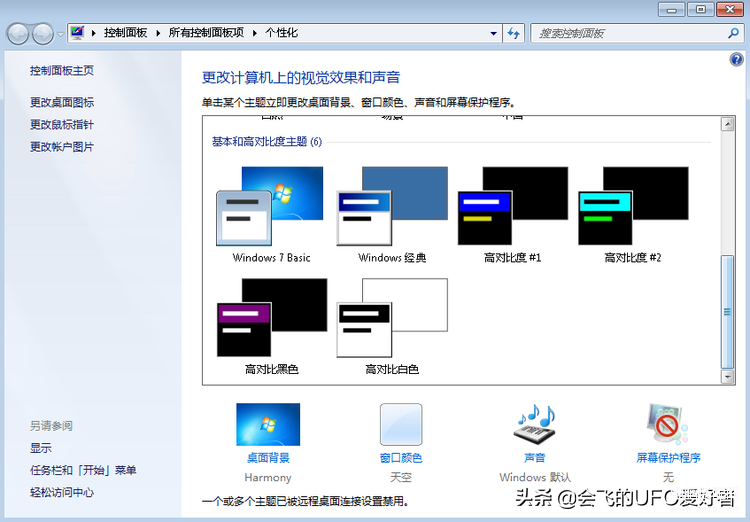
Task: Click the 屏幕保护程序 disabled monitor icon
Action: tap(668, 424)
